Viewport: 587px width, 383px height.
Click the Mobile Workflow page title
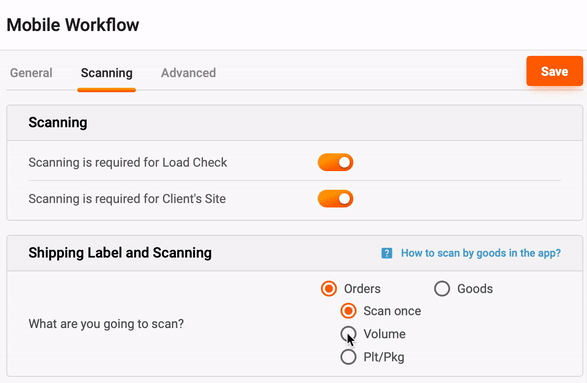pyautogui.click(x=73, y=25)
